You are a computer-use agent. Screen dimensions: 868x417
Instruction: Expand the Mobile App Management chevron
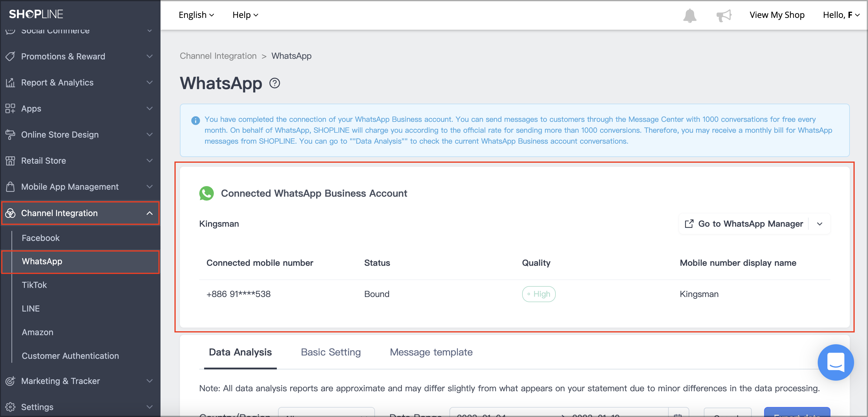(x=150, y=186)
